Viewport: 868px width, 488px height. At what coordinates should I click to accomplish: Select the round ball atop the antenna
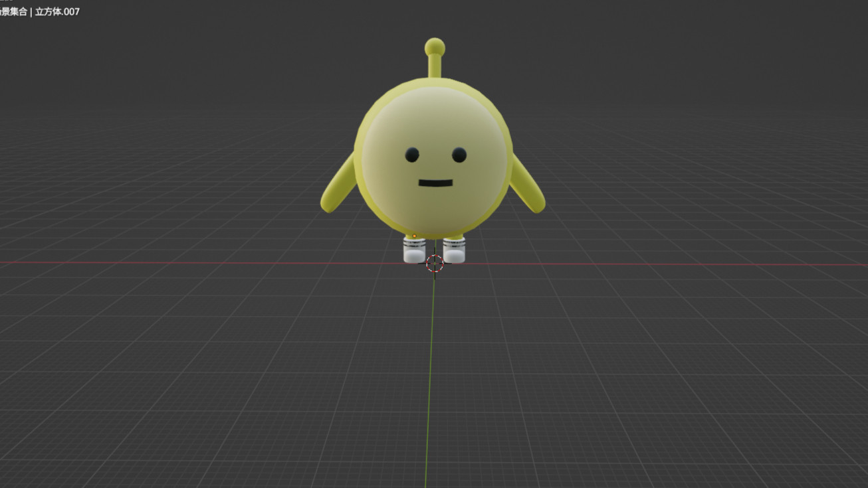pos(435,47)
